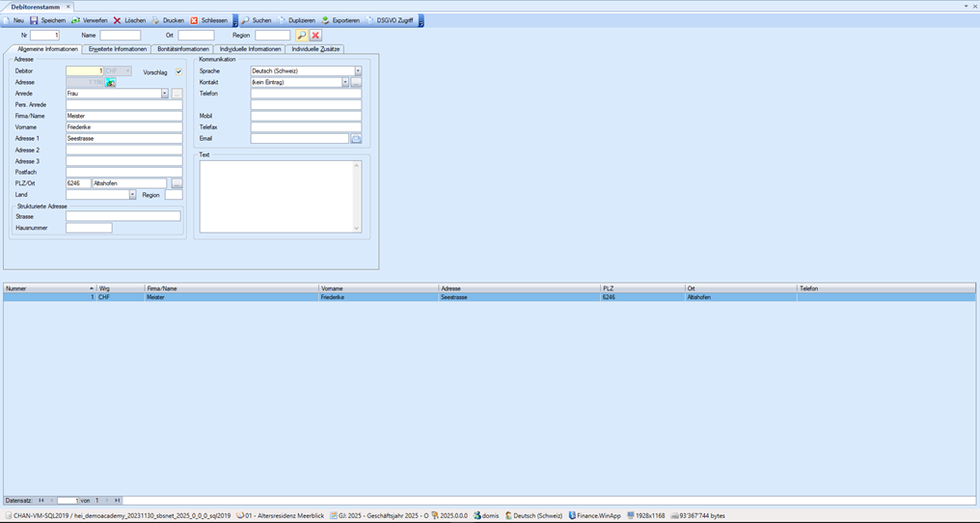Open the Sprache dropdown
Viewport: 980px width, 523px height.
[358, 71]
